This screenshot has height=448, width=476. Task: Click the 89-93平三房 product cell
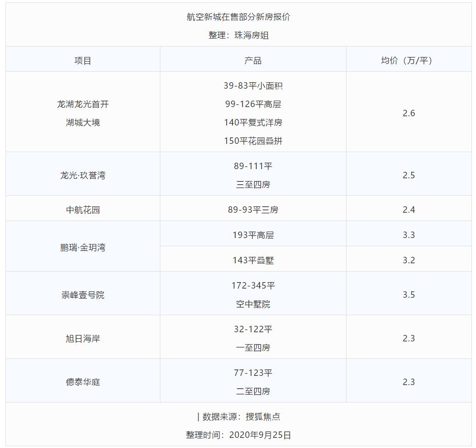(x=253, y=208)
